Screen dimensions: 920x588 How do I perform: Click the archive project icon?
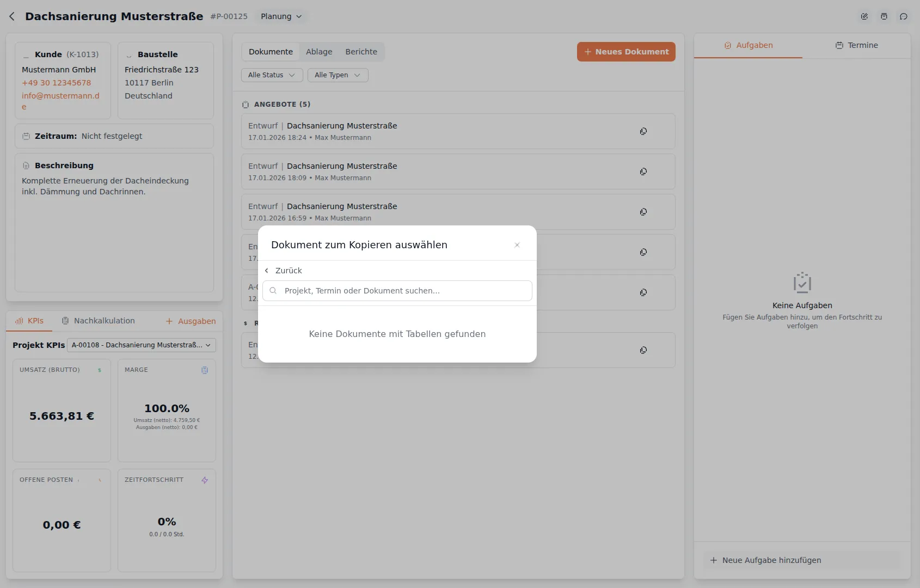pyautogui.click(x=884, y=16)
